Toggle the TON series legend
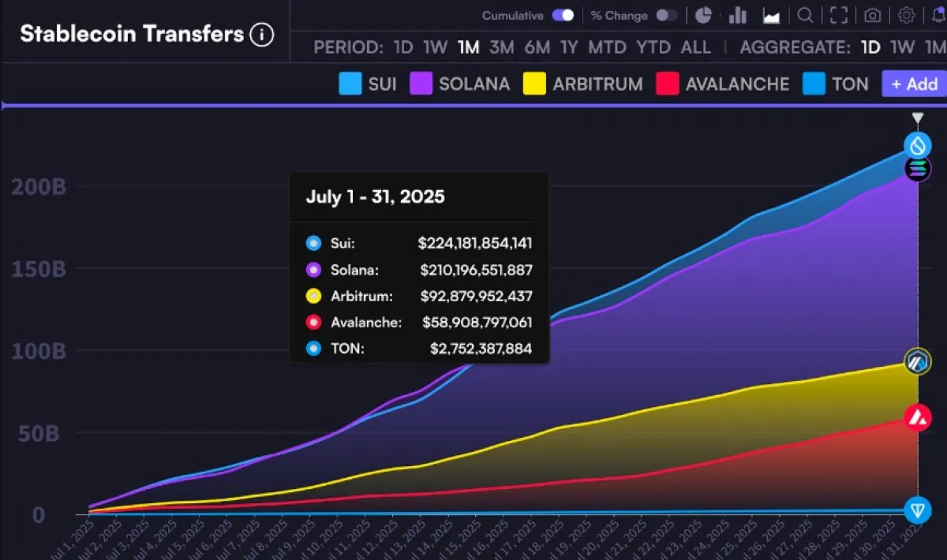 835,84
